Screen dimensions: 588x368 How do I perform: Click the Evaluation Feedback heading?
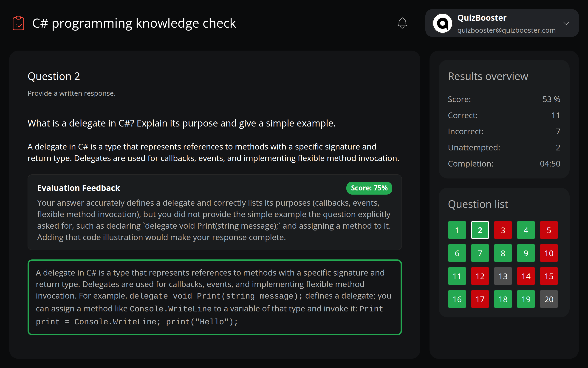point(79,188)
